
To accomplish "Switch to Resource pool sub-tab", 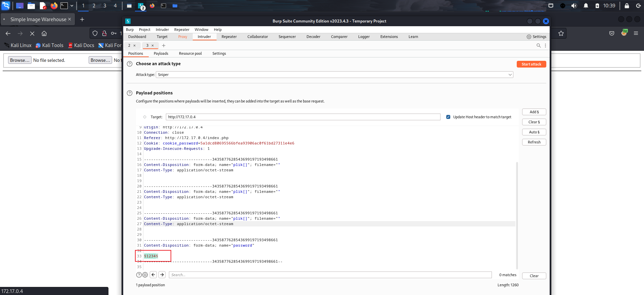I will pos(190,53).
